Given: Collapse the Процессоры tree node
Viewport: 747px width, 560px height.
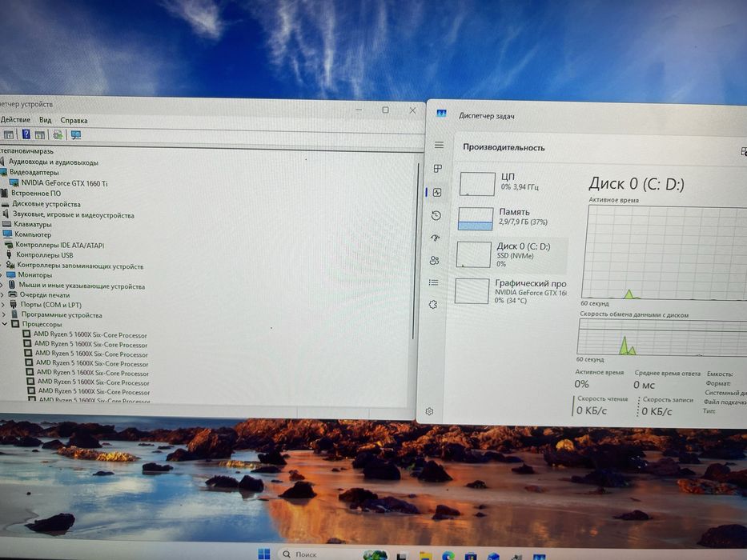Looking at the screenshot, I should (x=4, y=324).
